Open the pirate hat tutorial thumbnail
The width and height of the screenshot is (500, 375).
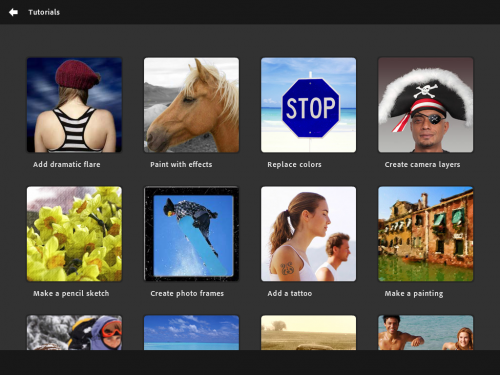tap(426, 105)
